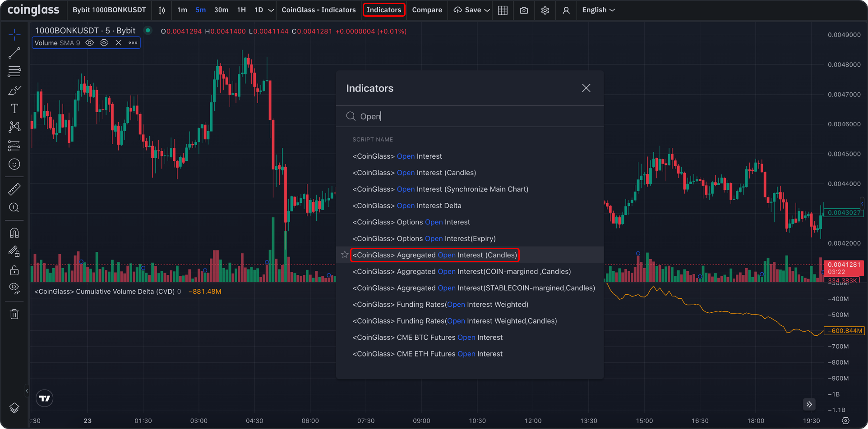Screen dimensions: 868x429
Task: Activate the zoom in tool
Action: 14,208
